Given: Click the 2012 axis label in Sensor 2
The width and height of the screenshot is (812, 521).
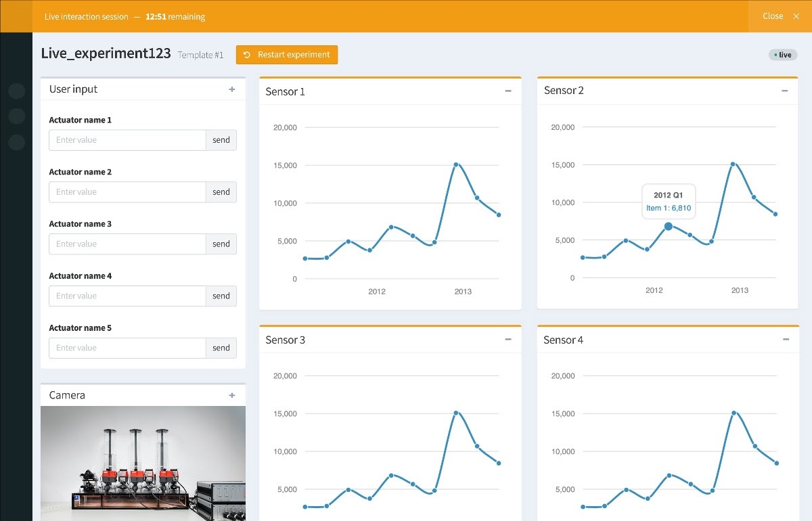Looking at the screenshot, I should [x=654, y=290].
